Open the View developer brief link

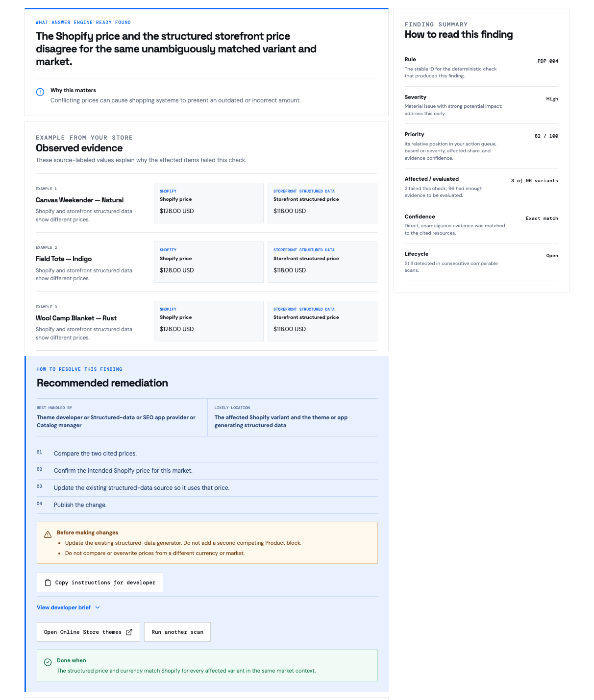[64, 607]
